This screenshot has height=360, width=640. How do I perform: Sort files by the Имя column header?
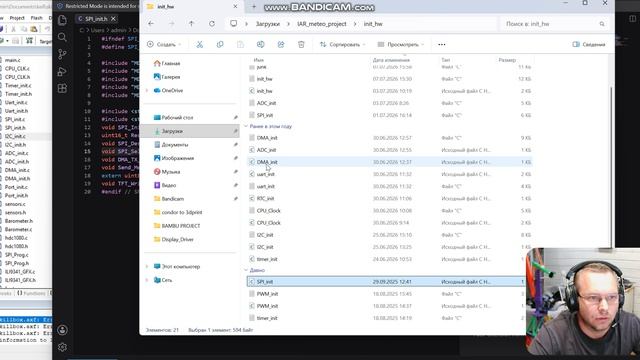coord(259,60)
